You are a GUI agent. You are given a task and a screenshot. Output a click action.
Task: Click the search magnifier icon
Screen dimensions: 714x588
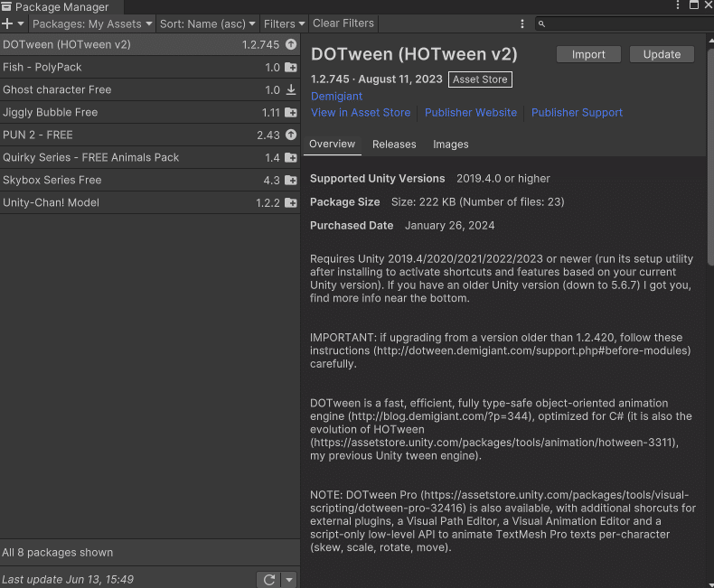[x=541, y=23]
